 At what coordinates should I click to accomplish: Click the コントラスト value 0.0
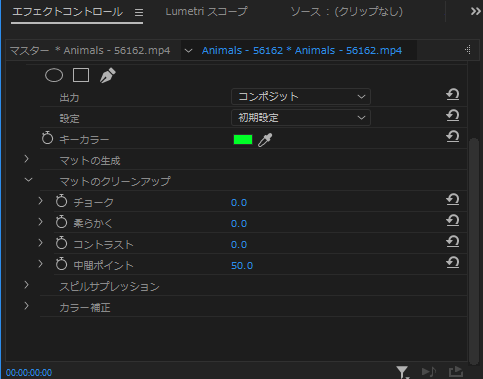pyautogui.click(x=239, y=245)
